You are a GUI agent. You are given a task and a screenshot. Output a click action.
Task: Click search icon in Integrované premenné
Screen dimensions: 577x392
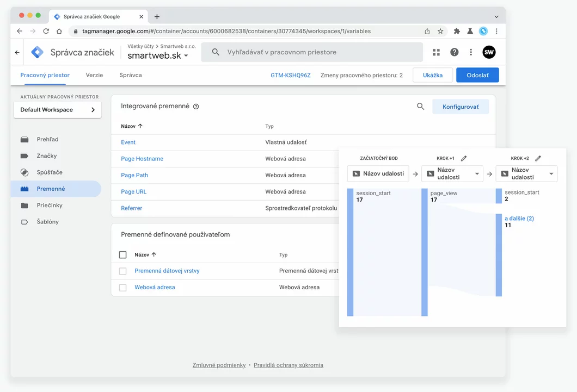420,107
